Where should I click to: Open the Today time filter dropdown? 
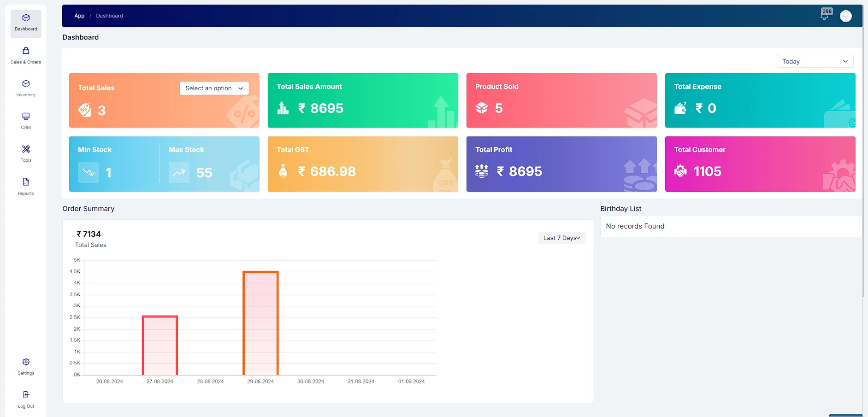click(814, 61)
